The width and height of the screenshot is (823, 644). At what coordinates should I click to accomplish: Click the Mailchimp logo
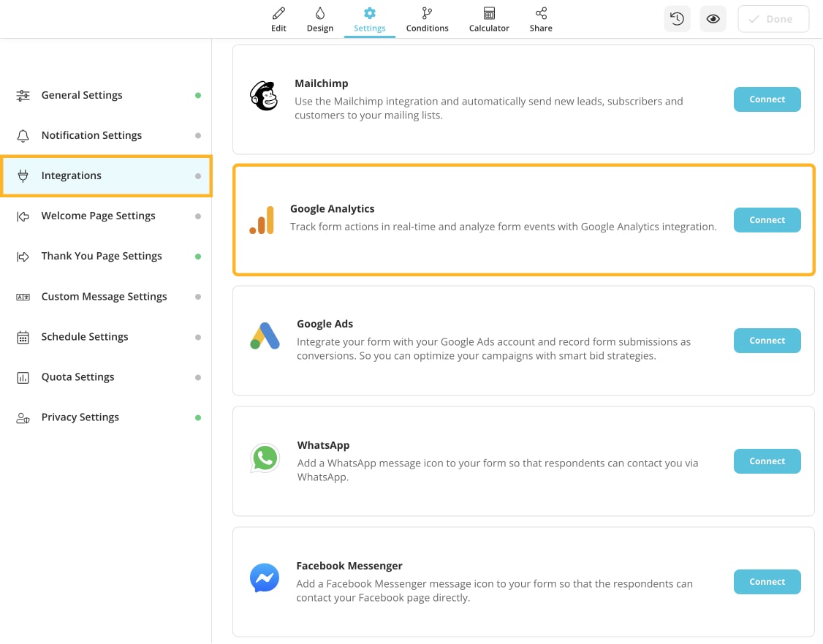(264, 96)
